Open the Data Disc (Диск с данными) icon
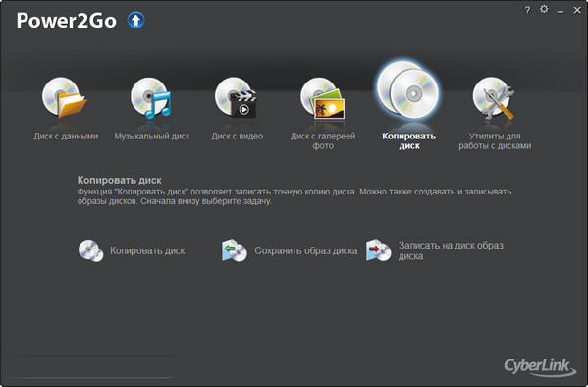588x387 pixels. click(x=65, y=97)
